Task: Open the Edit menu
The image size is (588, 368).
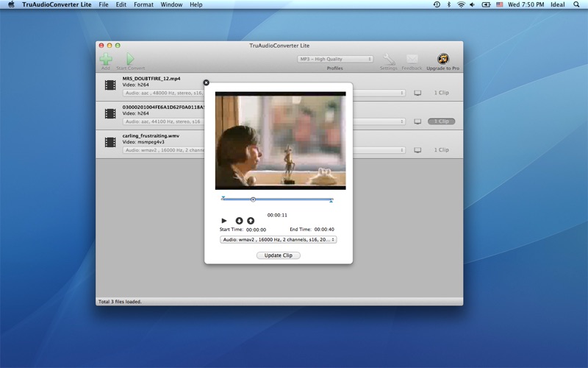Action: [x=121, y=4]
